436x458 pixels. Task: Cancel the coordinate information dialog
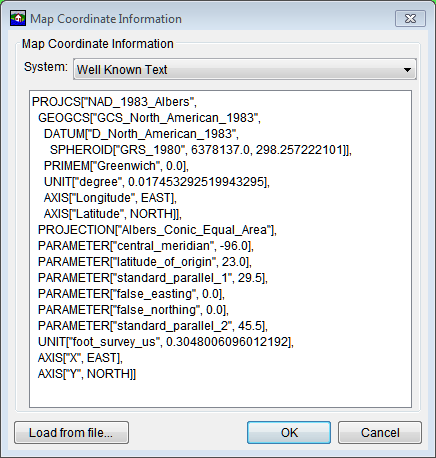tap(380, 433)
